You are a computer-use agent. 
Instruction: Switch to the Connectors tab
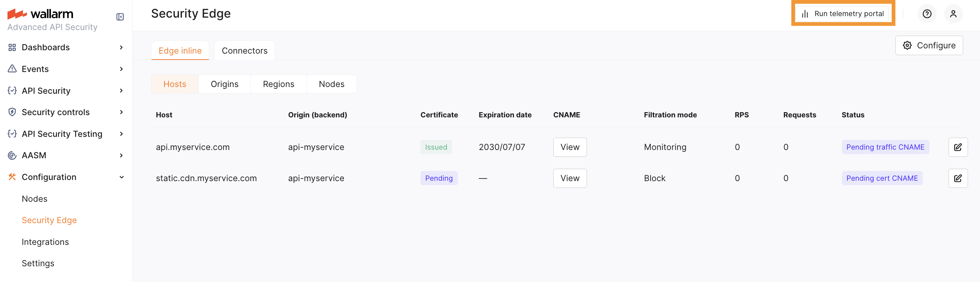point(244,51)
